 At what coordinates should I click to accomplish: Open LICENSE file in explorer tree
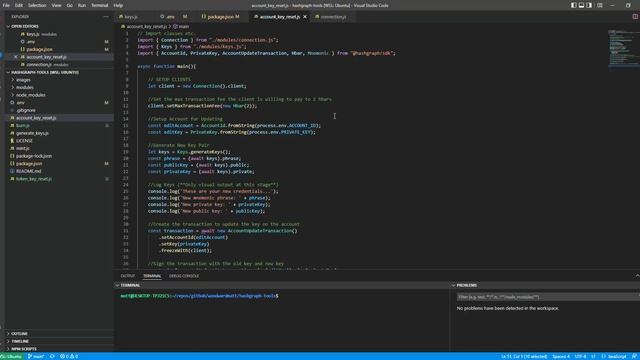(x=24, y=141)
